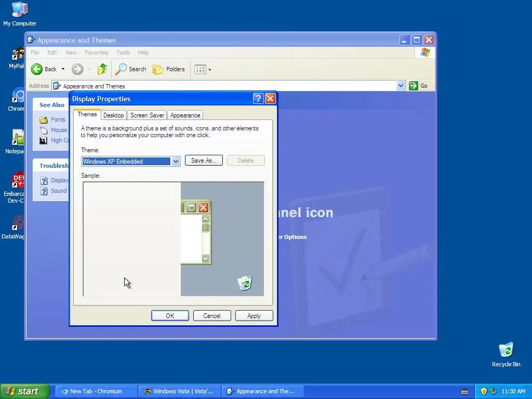Click the Mouse icon in See Also

point(44,130)
